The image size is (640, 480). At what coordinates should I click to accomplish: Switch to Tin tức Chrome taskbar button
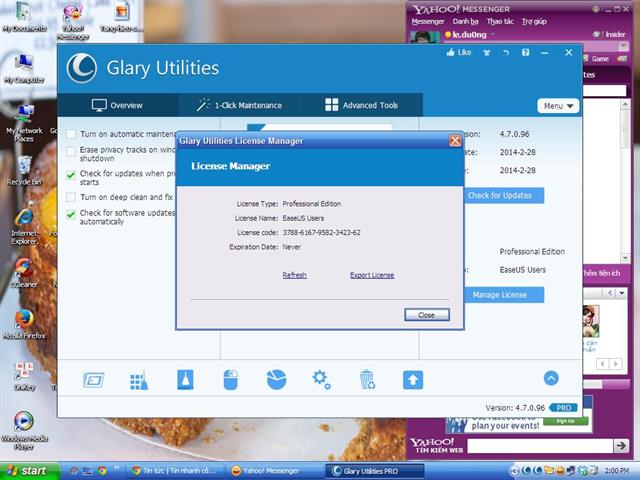tap(178, 471)
